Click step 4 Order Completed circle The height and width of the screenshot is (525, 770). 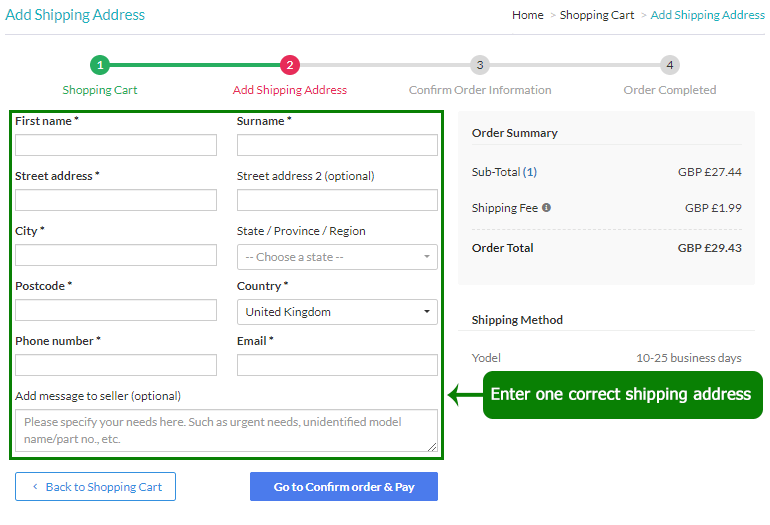670,65
